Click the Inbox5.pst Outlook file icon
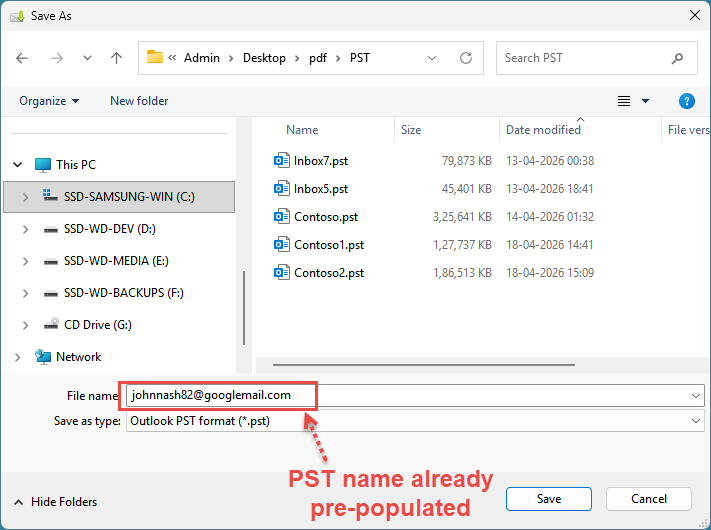This screenshot has width=711, height=530. click(282, 189)
